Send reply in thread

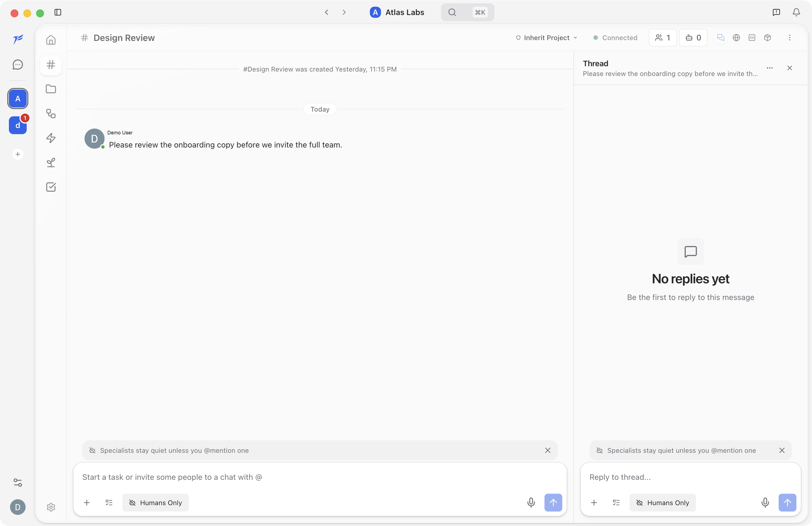pos(787,503)
